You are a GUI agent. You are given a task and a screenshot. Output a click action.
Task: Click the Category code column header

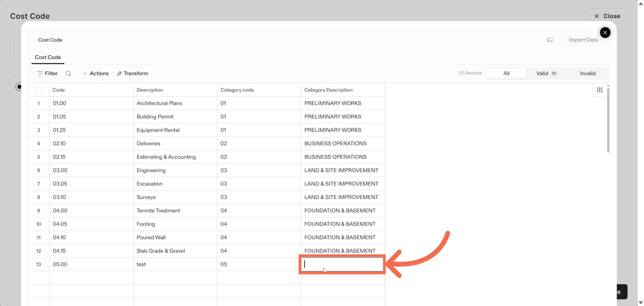[x=237, y=90]
